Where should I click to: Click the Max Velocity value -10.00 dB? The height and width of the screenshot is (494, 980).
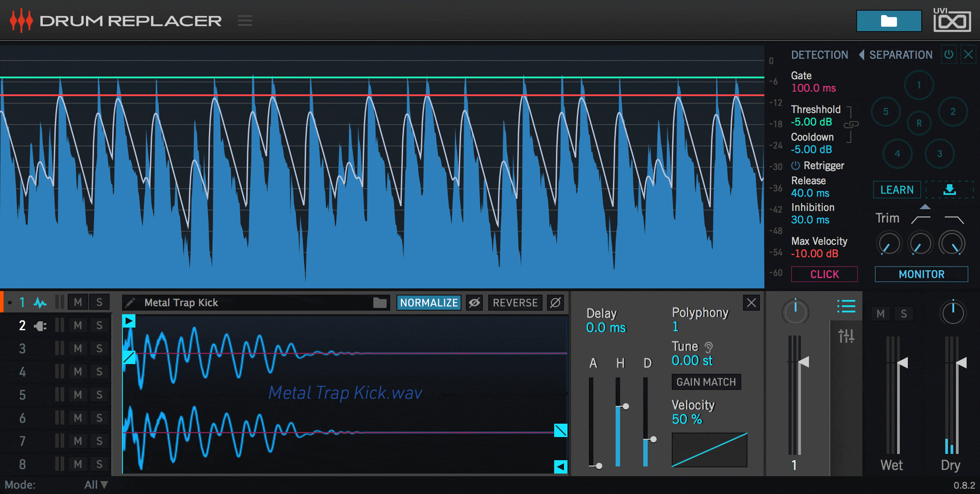tap(815, 254)
